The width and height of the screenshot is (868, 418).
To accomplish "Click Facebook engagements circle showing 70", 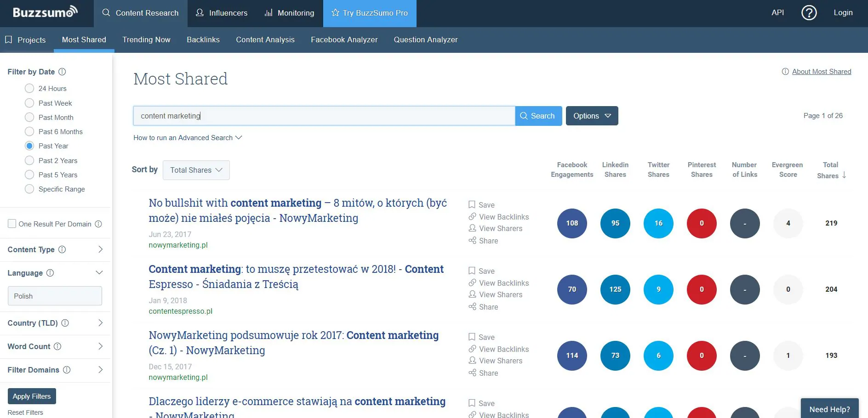I will [x=572, y=289].
